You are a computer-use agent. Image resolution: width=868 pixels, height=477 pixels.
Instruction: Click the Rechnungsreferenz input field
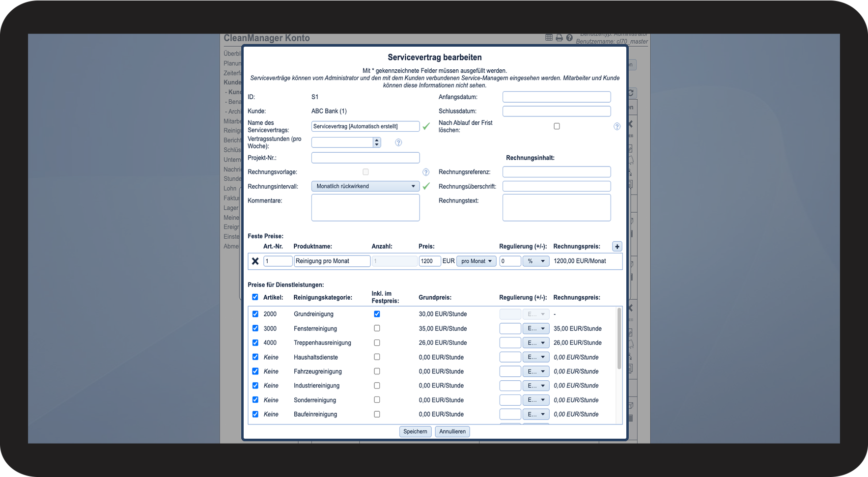click(557, 172)
